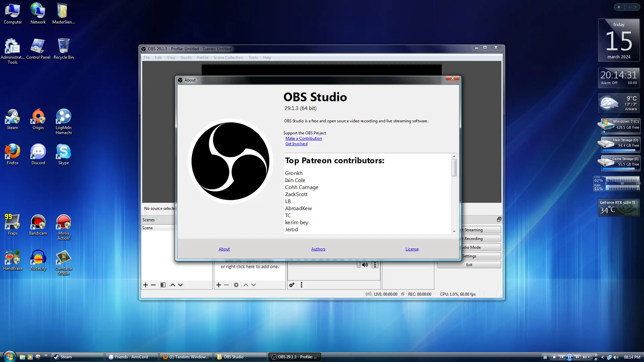Mute the audio mixer speaker icon
This screenshot has width=644, height=362.
(365, 265)
